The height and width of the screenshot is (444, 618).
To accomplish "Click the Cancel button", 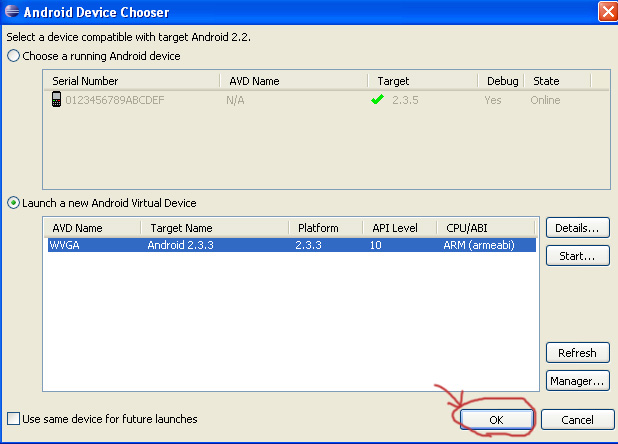I will [578, 420].
